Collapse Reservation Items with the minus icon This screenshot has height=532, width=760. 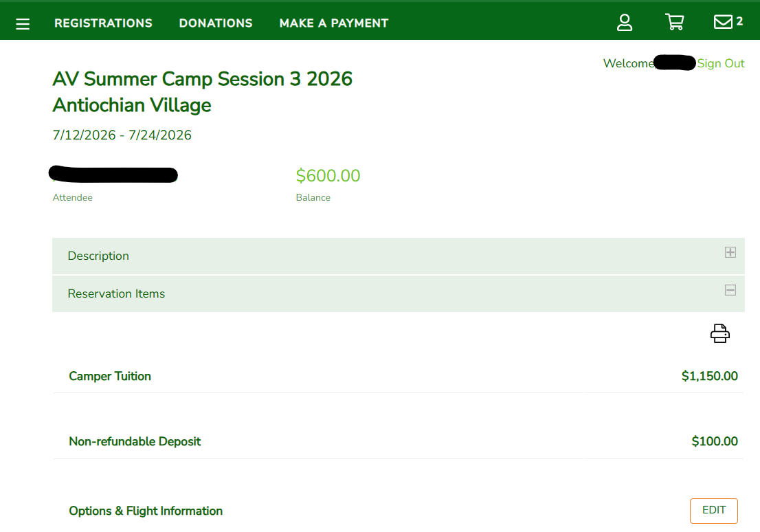coord(730,290)
